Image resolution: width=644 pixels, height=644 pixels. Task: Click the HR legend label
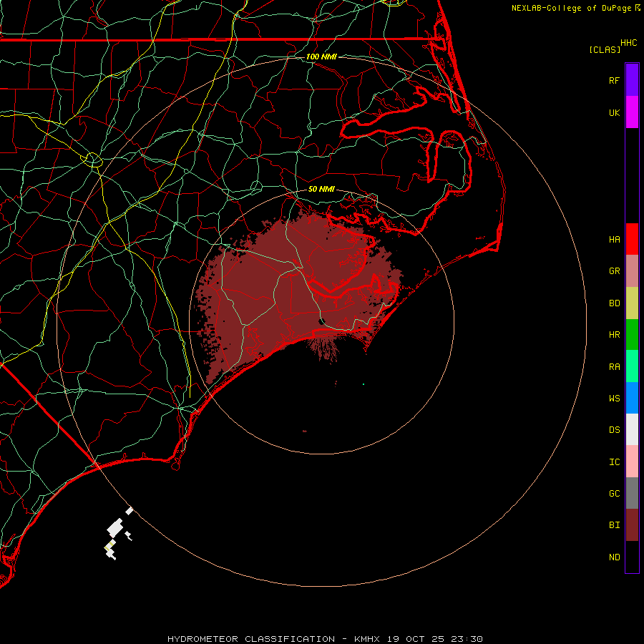(615, 335)
